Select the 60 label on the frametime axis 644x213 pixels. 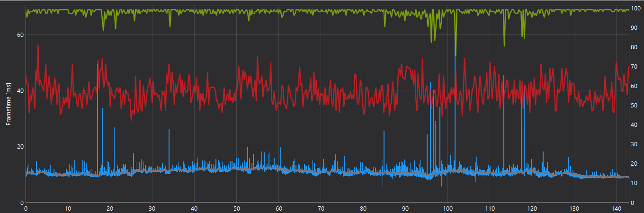pyautogui.click(x=21, y=35)
